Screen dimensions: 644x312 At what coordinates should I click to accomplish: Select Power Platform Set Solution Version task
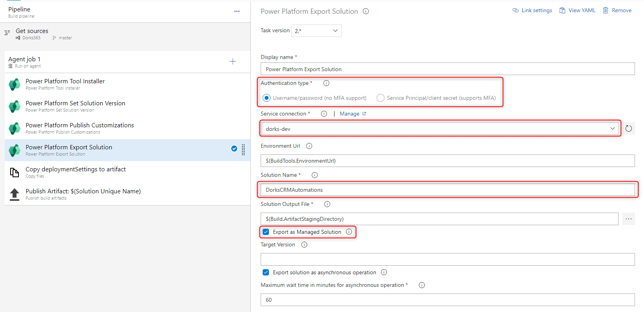coord(127,106)
